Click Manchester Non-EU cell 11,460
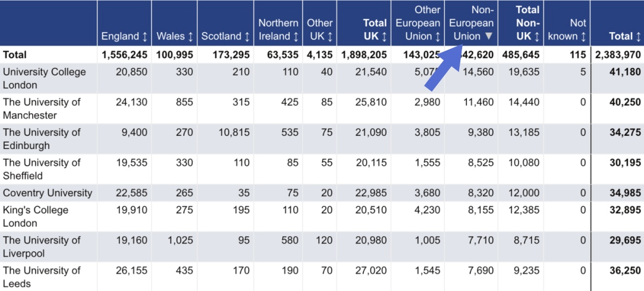The image size is (644, 291). click(478, 102)
